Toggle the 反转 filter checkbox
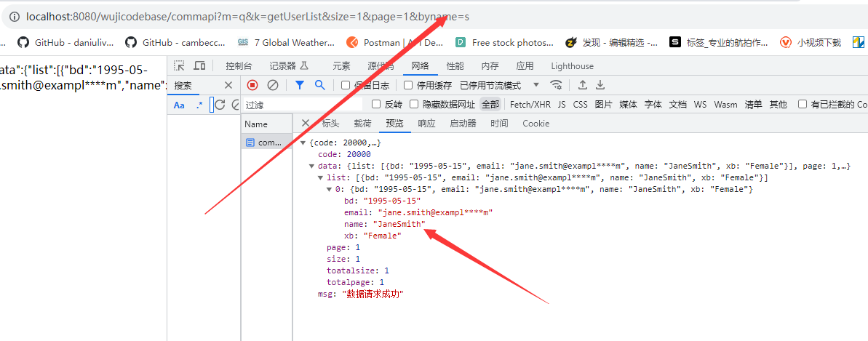This screenshot has height=341, width=868. click(x=376, y=104)
